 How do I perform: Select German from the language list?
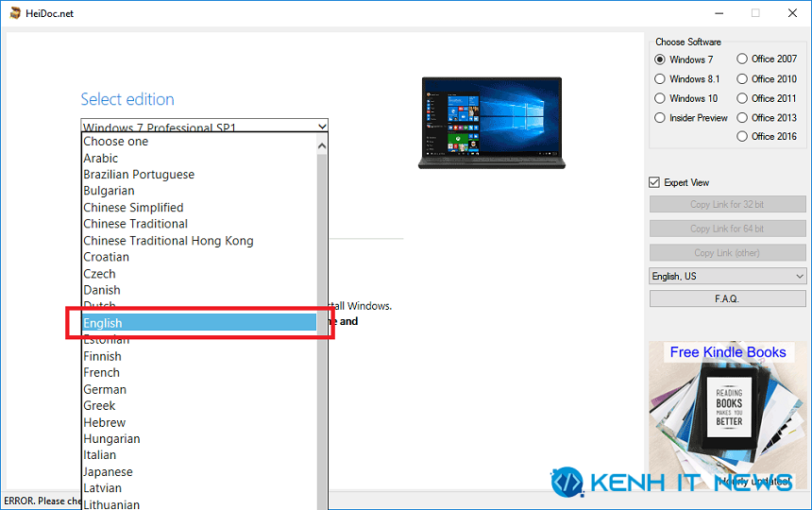[199, 389]
